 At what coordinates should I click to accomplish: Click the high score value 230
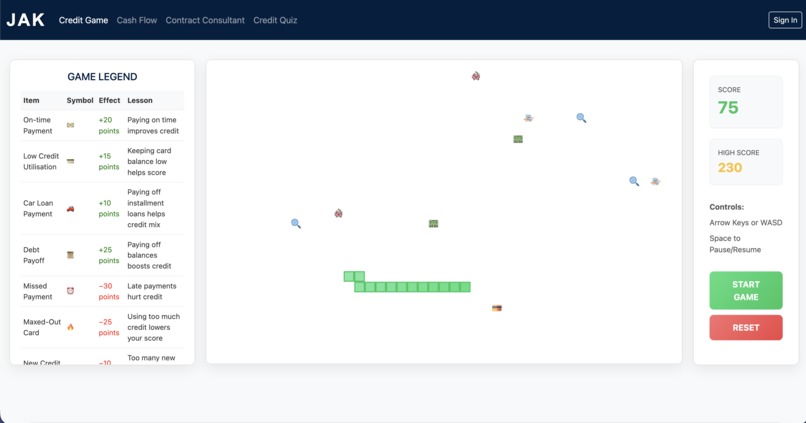click(730, 168)
